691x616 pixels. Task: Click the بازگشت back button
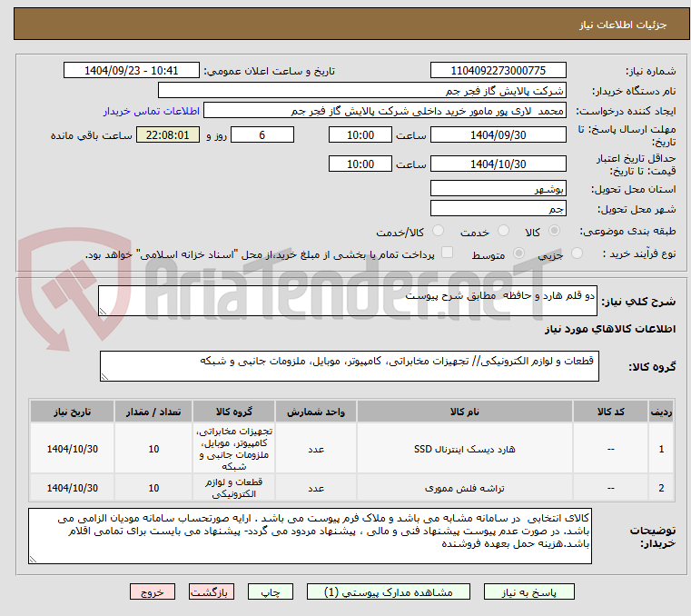pyautogui.click(x=211, y=591)
